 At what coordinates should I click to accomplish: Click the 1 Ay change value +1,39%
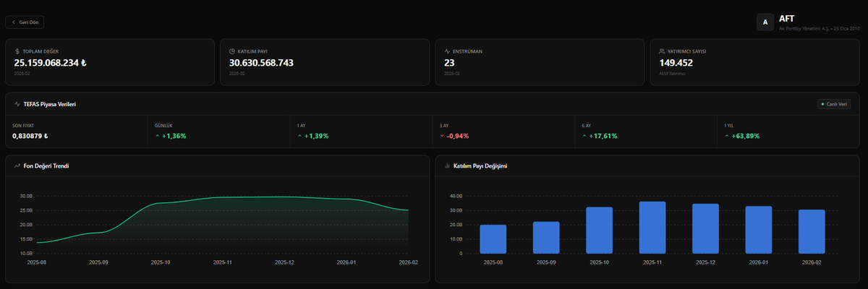pos(317,136)
